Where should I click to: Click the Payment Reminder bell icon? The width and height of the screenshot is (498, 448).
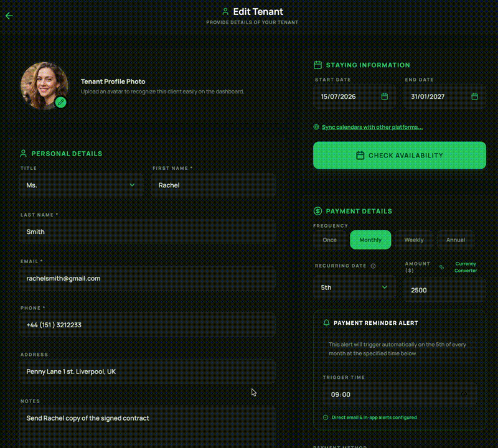pyautogui.click(x=326, y=323)
